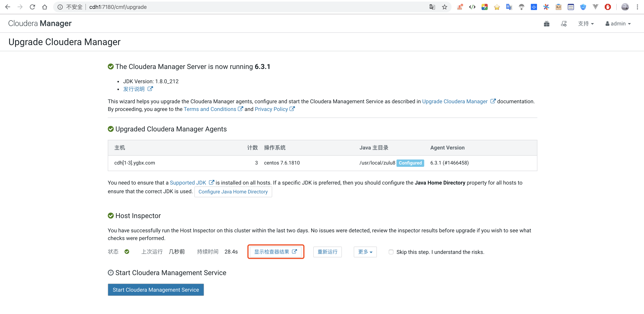
Task: Click the JDK Version: 1.8.0_212 text
Action: click(x=151, y=81)
